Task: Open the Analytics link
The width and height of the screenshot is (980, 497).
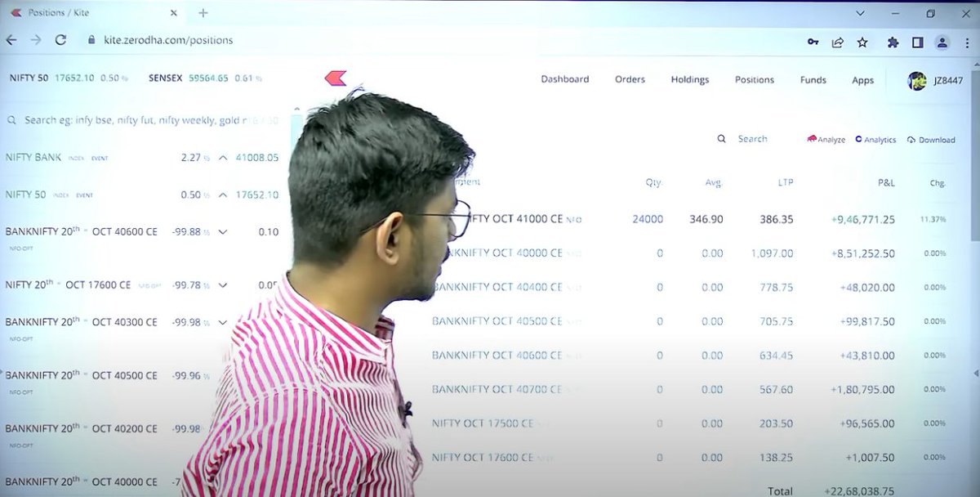Action: tap(875, 140)
